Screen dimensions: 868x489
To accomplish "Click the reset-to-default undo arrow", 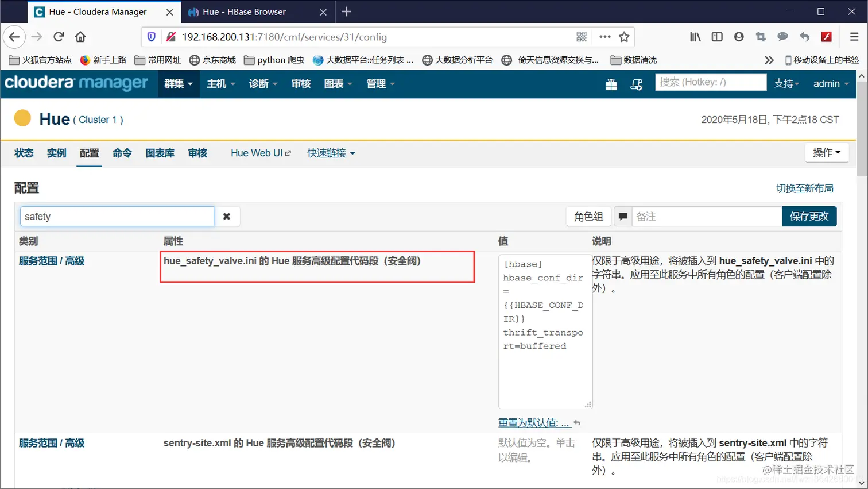I will click(x=577, y=423).
